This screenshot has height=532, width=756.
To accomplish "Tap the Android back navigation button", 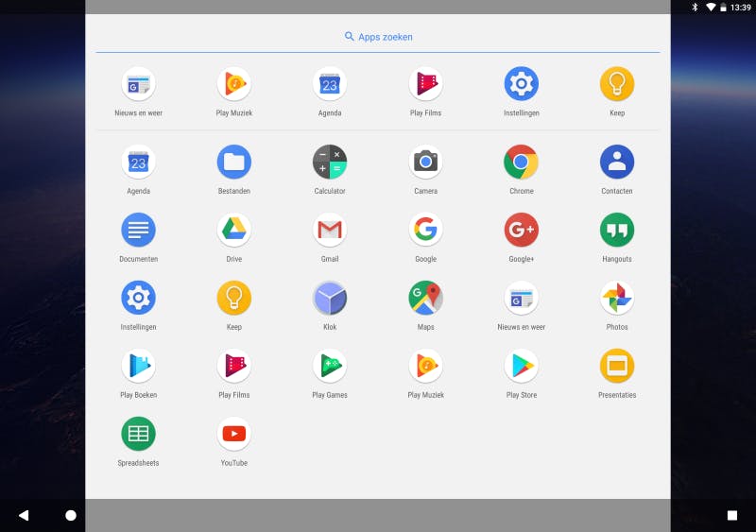I will (x=24, y=515).
